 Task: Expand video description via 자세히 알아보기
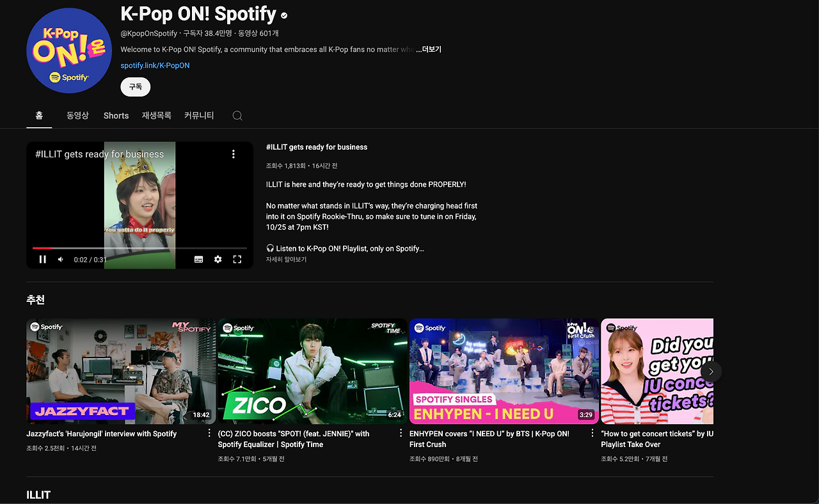[286, 260]
